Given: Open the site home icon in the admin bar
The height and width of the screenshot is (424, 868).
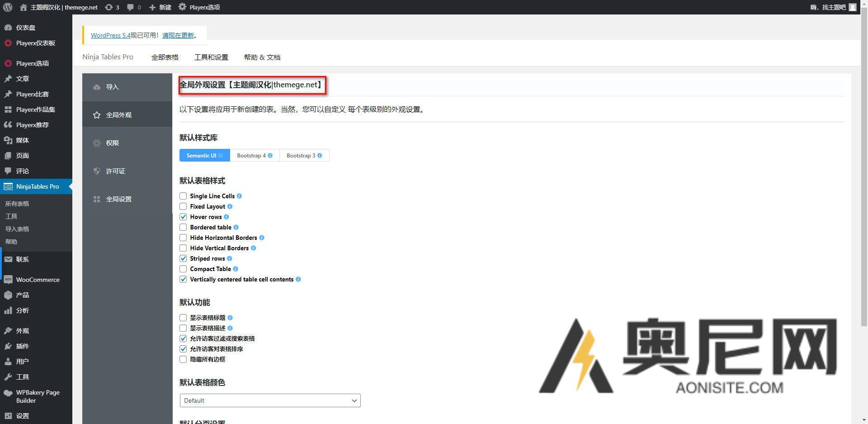Looking at the screenshot, I should (24, 7).
